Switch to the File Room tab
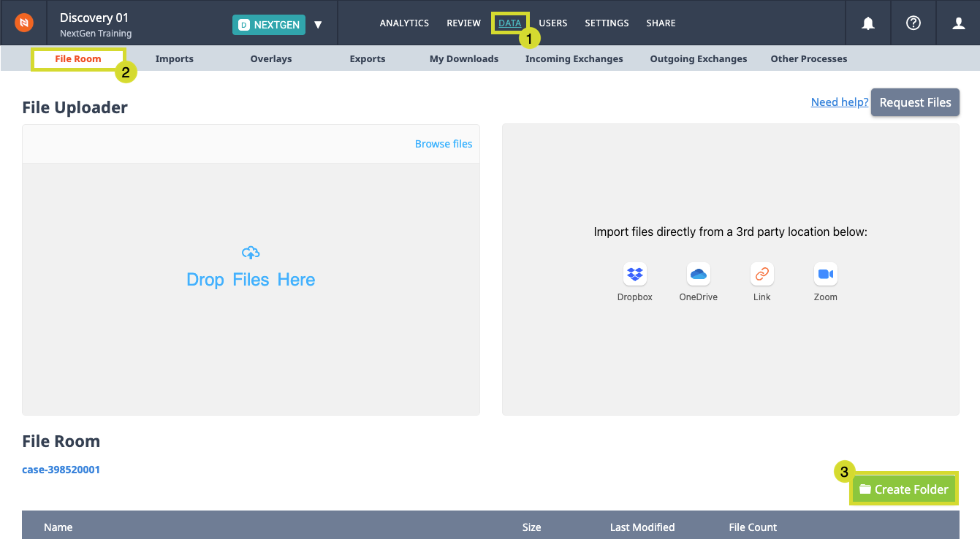 tap(78, 59)
